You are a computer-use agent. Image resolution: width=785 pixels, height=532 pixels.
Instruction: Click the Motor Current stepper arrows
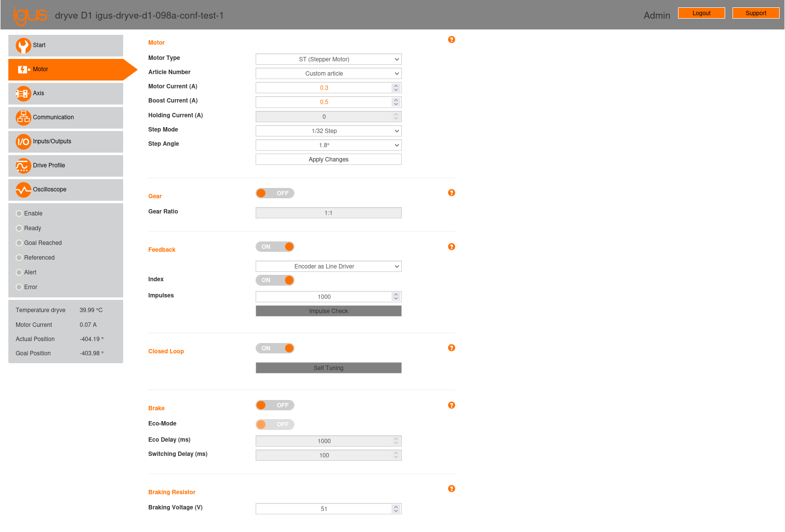(396, 88)
